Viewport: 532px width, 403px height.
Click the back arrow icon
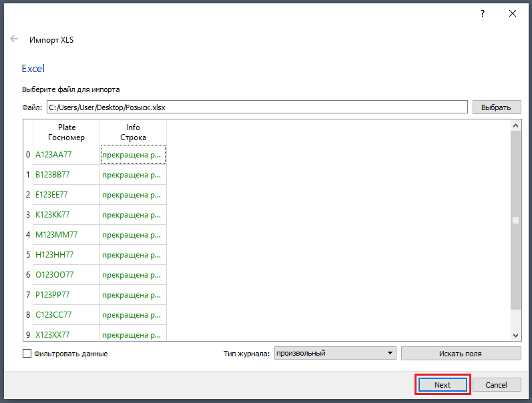[14, 39]
